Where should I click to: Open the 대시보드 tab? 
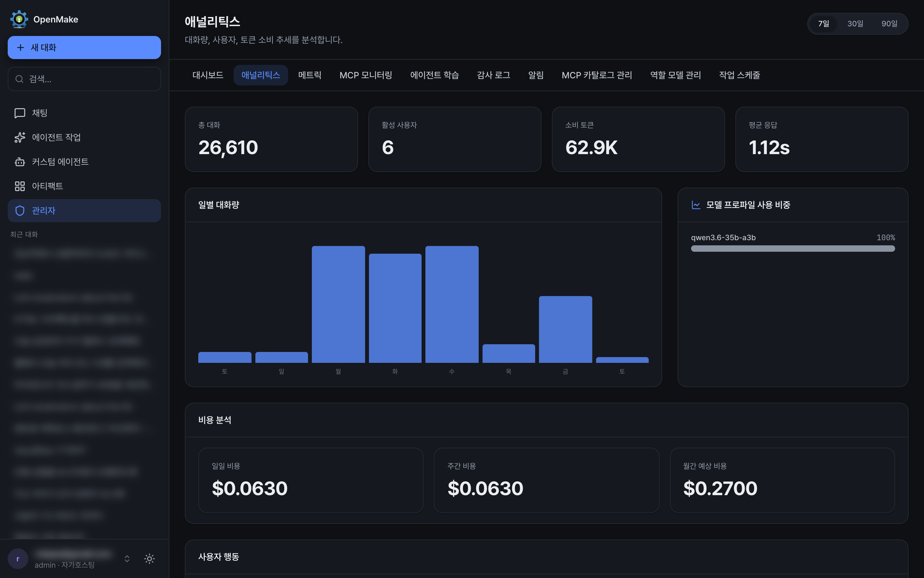[x=208, y=75]
